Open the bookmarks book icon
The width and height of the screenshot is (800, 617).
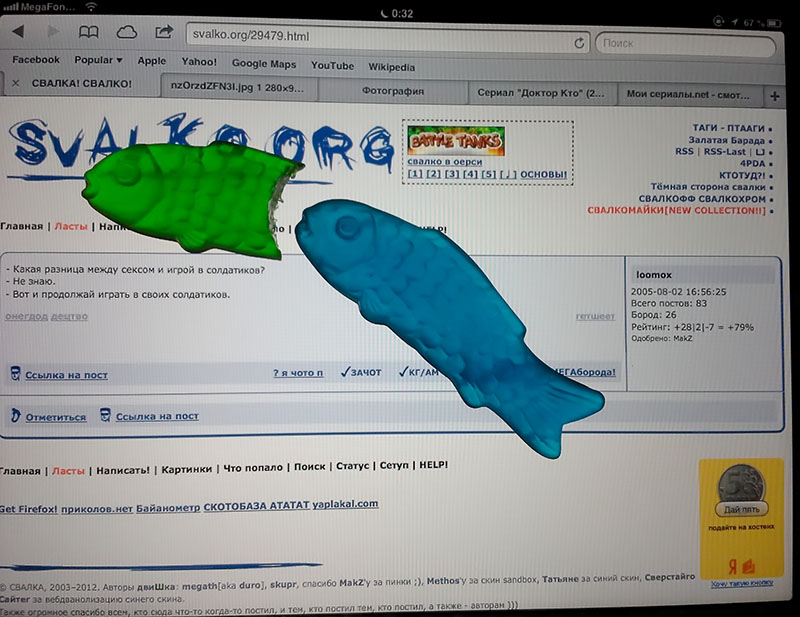point(88,33)
